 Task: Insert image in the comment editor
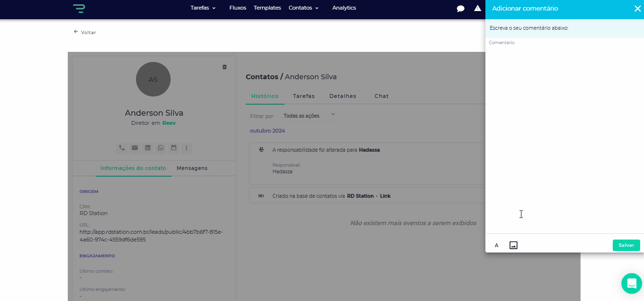(x=513, y=245)
